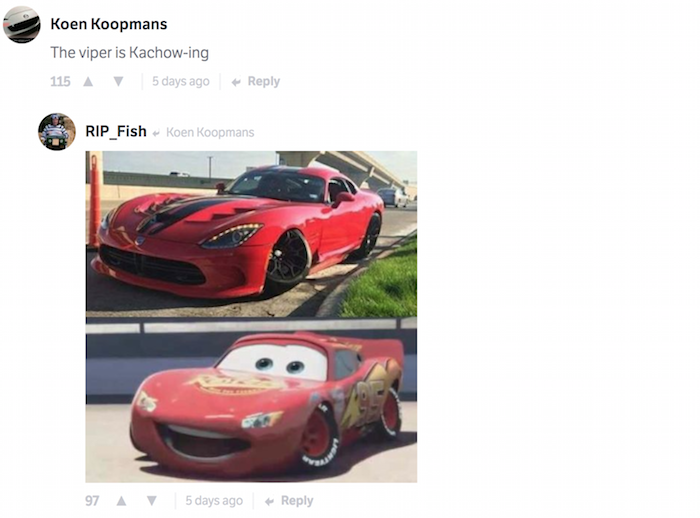This screenshot has width=700, height=518.
Task: Click reply arrow icon under RIP_Fish's image
Action: (x=269, y=501)
